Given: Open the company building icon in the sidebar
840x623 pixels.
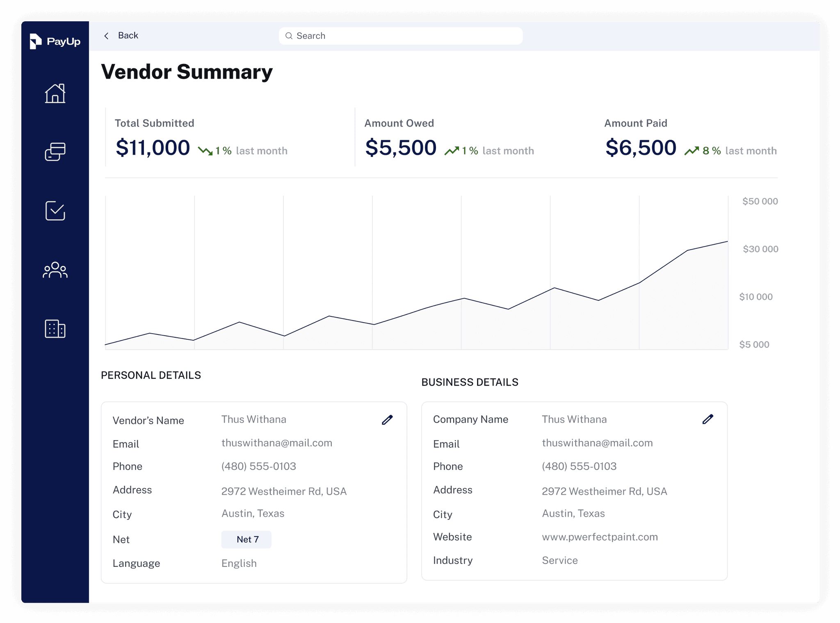Looking at the screenshot, I should (55, 329).
